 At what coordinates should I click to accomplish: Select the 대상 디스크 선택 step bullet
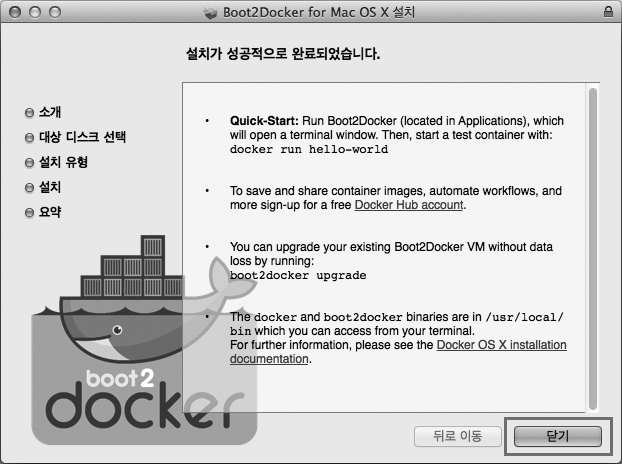tap(29, 138)
